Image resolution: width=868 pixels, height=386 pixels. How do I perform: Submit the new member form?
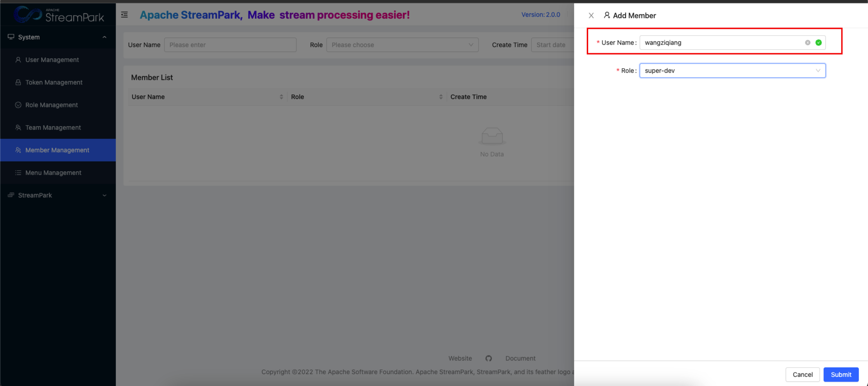point(841,374)
